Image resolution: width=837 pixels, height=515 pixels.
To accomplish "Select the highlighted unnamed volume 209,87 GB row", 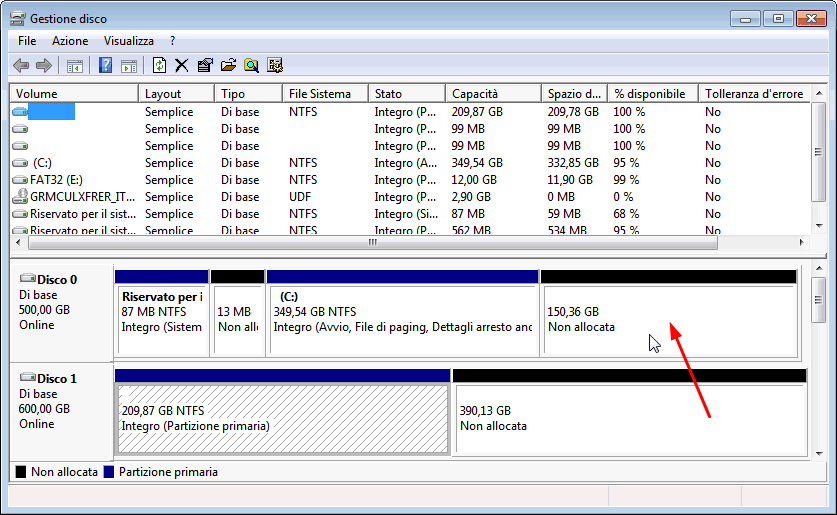I will 410,112.
